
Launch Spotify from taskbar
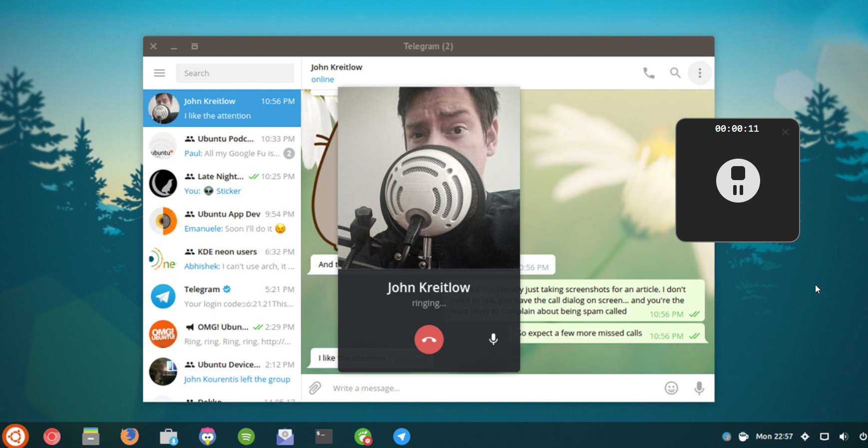[246, 437]
